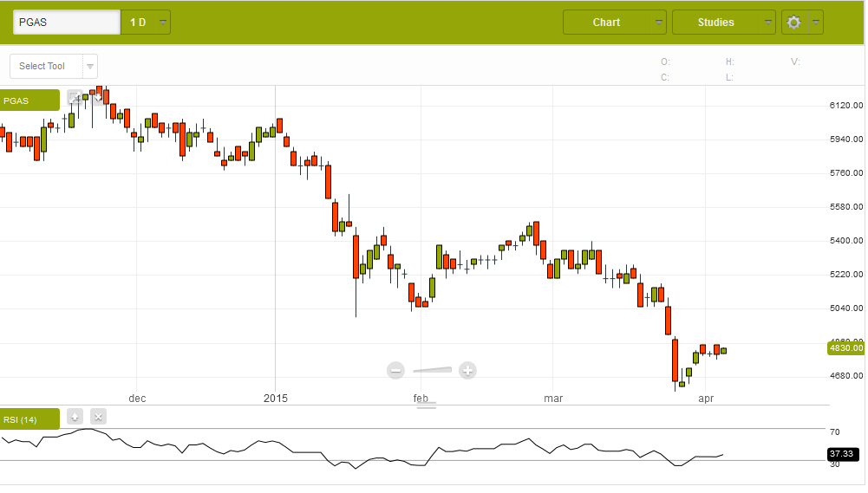Open the 1 D interval dropdown
Viewport: 868px width, 493px height.
coord(164,23)
